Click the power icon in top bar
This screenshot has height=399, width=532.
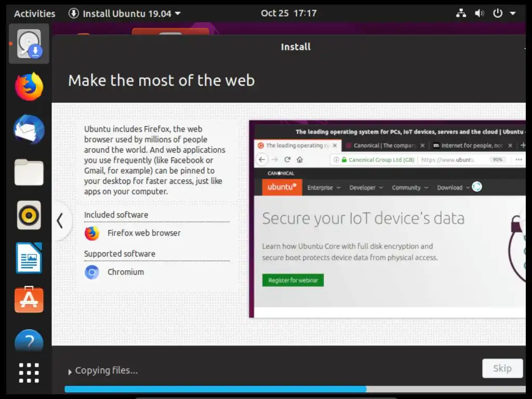pos(497,13)
